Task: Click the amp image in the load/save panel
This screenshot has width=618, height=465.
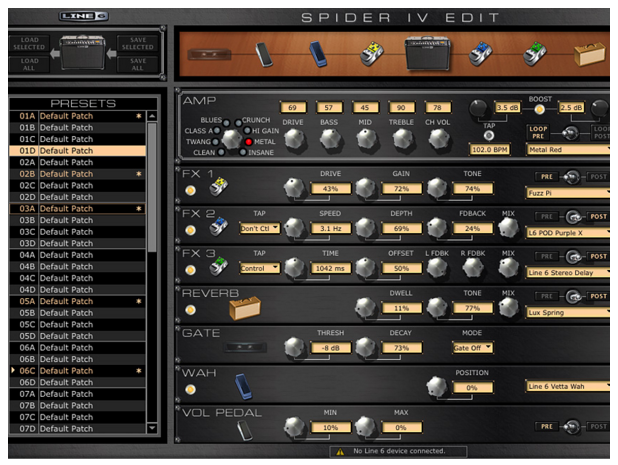Action: 83,52
